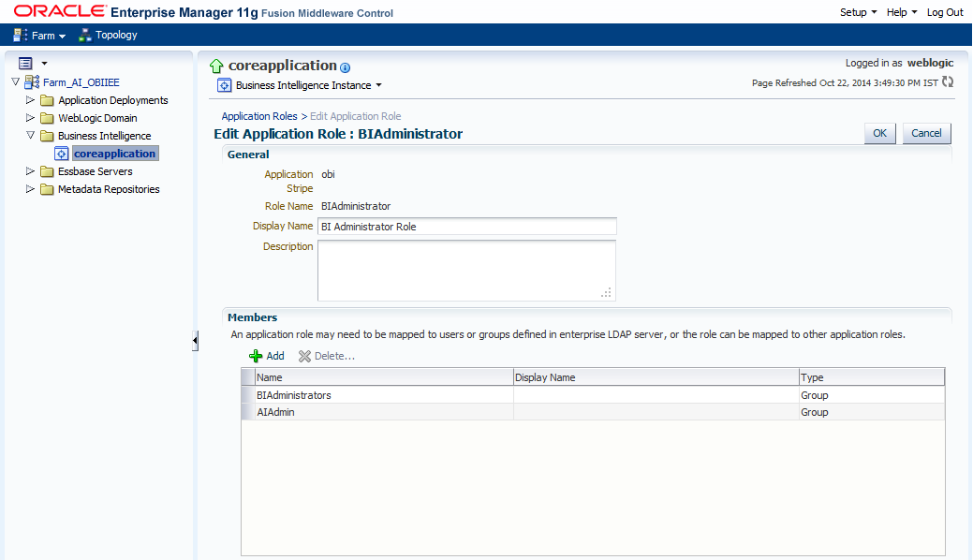The image size is (973, 560).
Task: Select the BIAdministrators member row
Action: [593, 395]
